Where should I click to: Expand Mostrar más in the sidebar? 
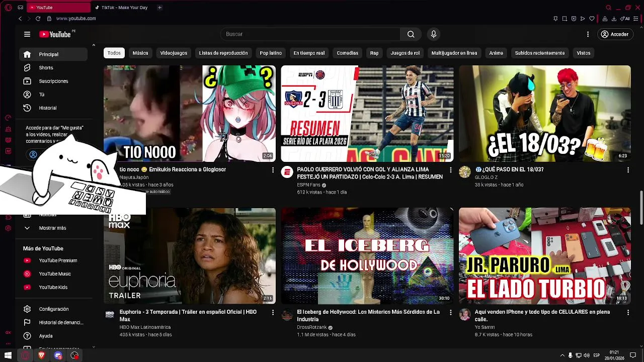(x=53, y=228)
